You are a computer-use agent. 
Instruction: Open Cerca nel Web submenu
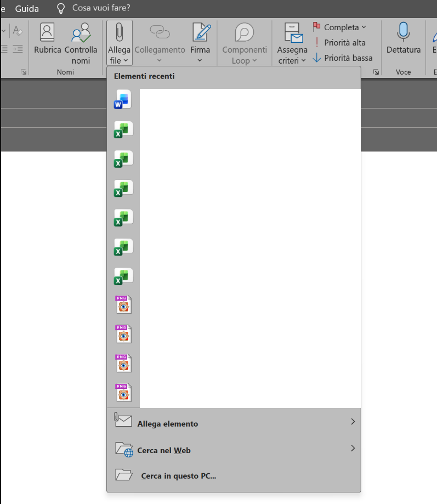tap(234, 449)
